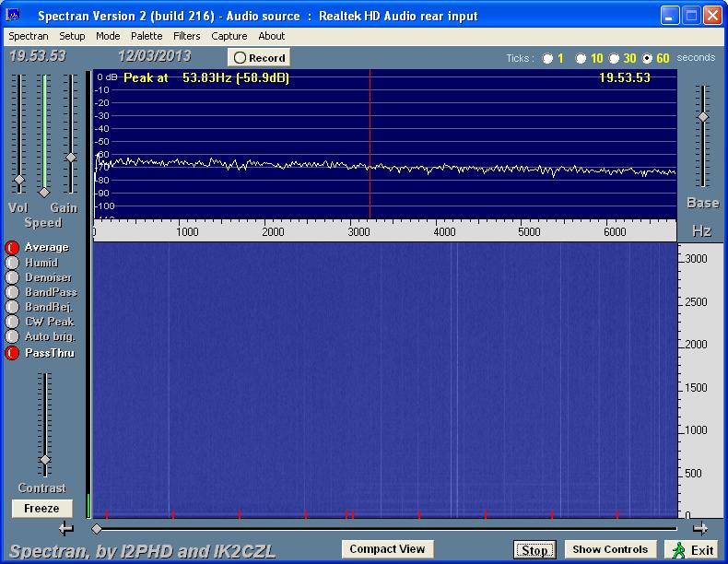Click the 2000 label on waterfall scale

pos(696,345)
